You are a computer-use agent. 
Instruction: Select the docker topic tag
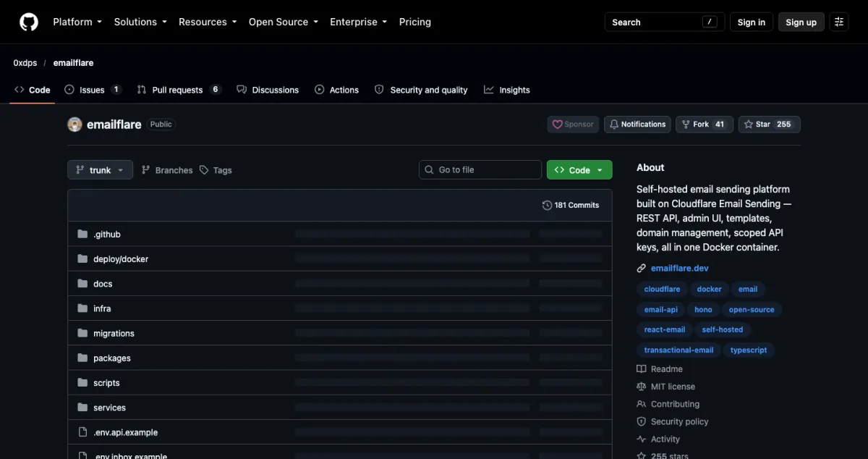click(x=710, y=289)
